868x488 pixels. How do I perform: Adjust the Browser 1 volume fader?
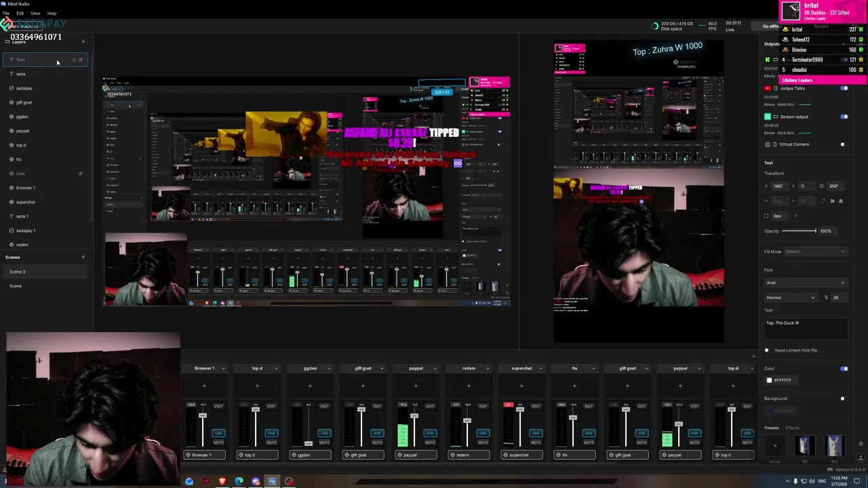[202, 415]
